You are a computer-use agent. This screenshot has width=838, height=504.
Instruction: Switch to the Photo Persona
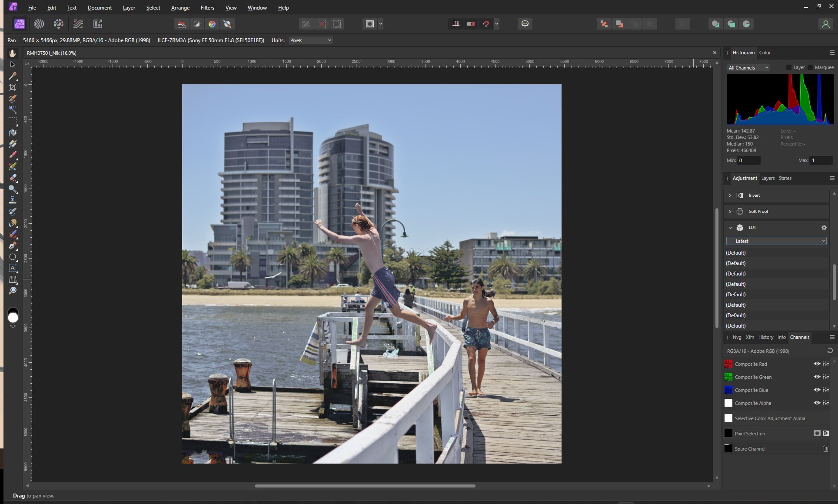(20, 24)
